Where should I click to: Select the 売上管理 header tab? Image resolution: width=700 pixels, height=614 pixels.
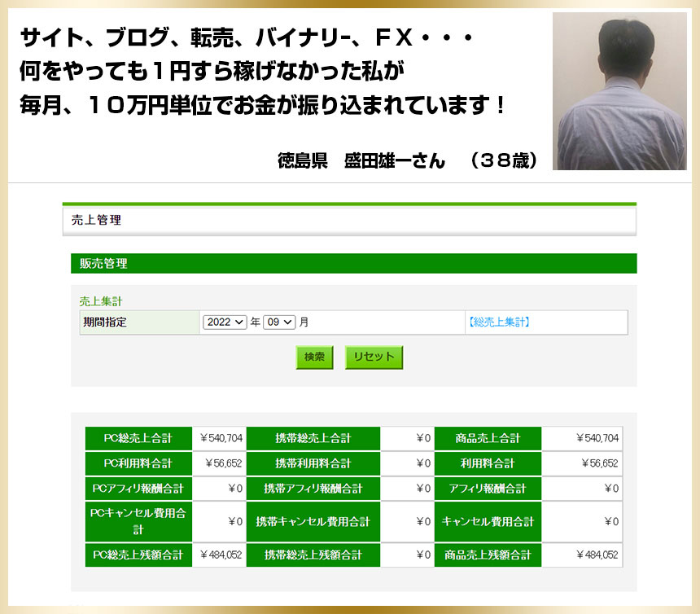97,220
